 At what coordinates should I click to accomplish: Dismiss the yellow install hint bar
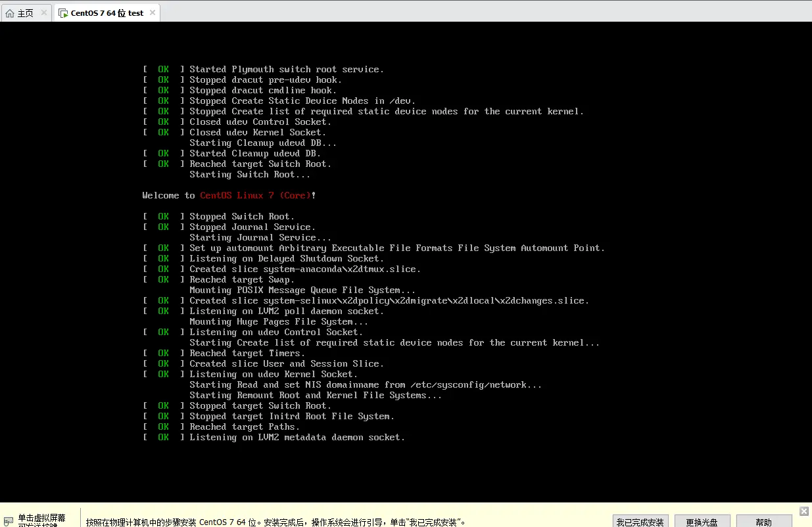(x=803, y=511)
